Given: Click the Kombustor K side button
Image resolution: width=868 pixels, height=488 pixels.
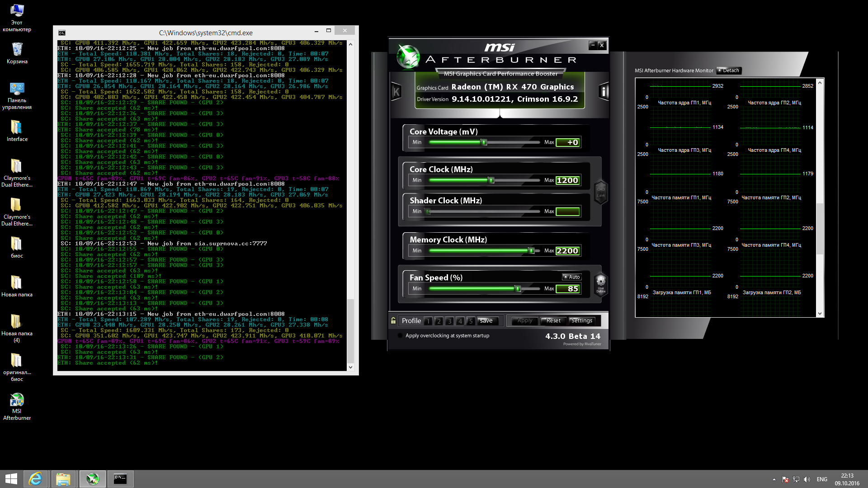Looking at the screenshot, I should click(396, 92).
